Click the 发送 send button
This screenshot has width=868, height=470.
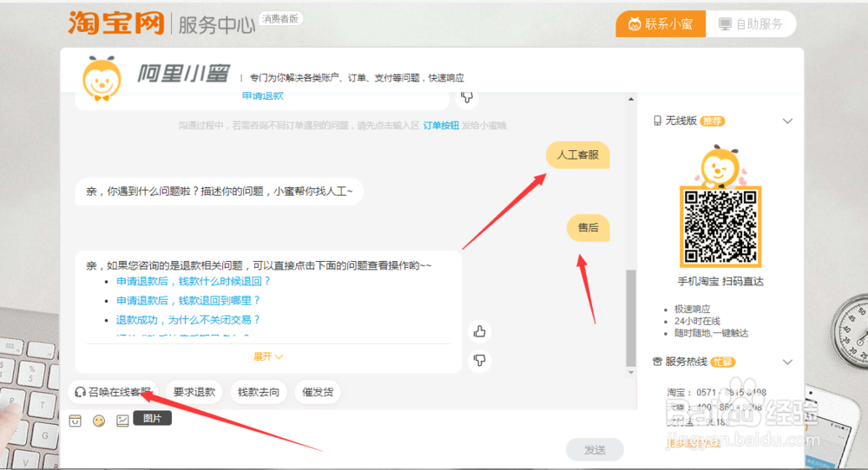tap(595, 450)
